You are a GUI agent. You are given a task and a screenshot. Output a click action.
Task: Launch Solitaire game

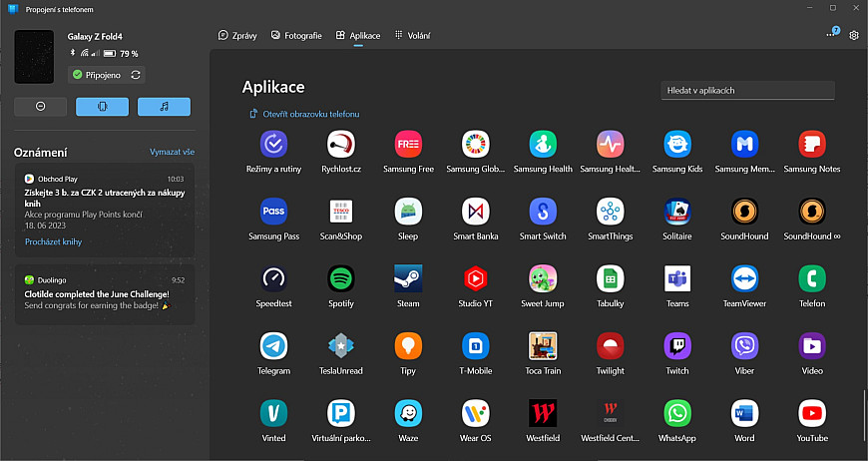[677, 212]
